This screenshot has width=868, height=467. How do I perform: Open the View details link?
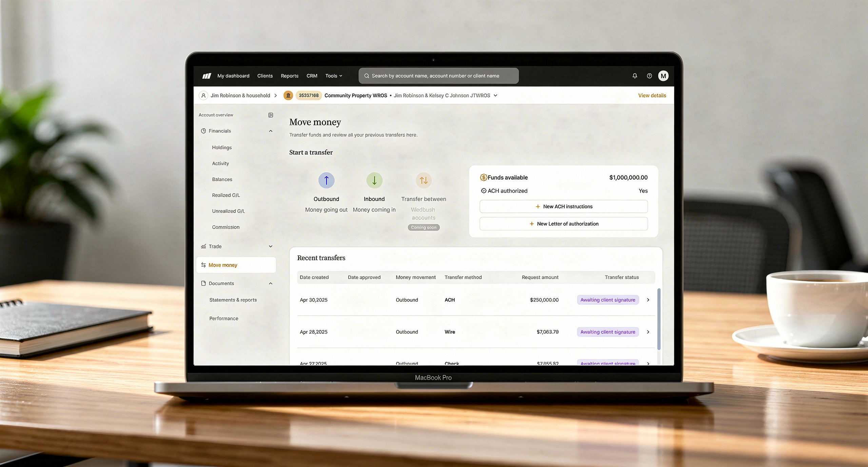pyautogui.click(x=652, y=95)
